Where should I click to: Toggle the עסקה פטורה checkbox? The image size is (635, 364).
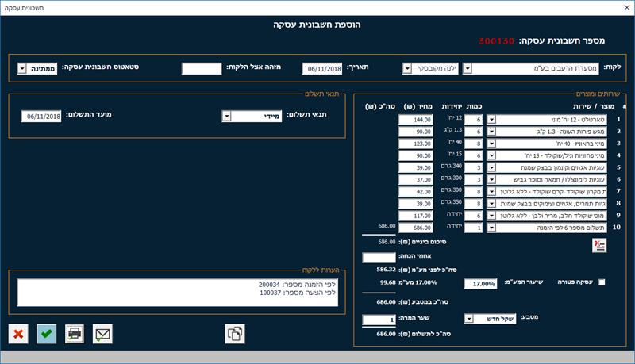[x=602, y=282]
